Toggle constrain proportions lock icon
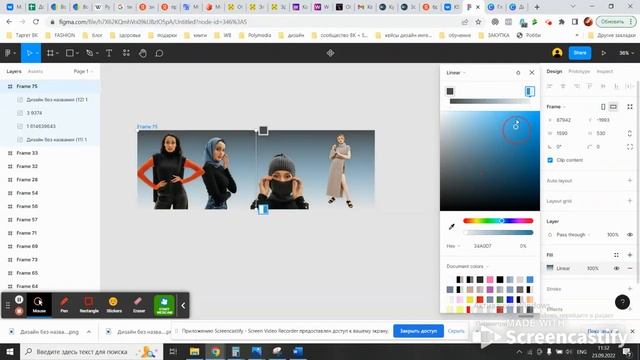The image size is (640, 360). point(630,133)
